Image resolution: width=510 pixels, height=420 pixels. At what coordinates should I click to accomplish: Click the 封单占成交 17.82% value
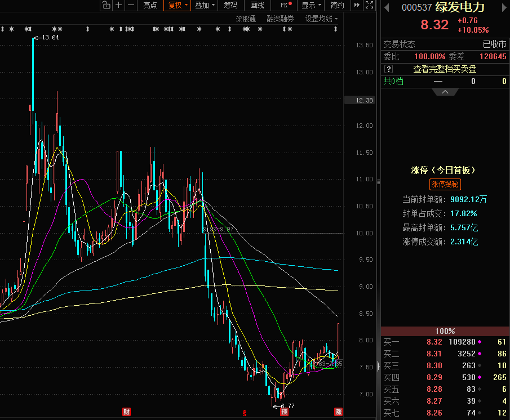click(463, 213)
